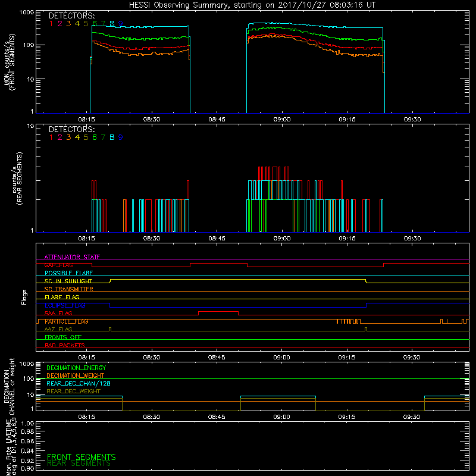The height and width of the screenshot is (476, 476).
Task: Click the PARTICLE_FLAG label
Action: [x=67, y=321]
